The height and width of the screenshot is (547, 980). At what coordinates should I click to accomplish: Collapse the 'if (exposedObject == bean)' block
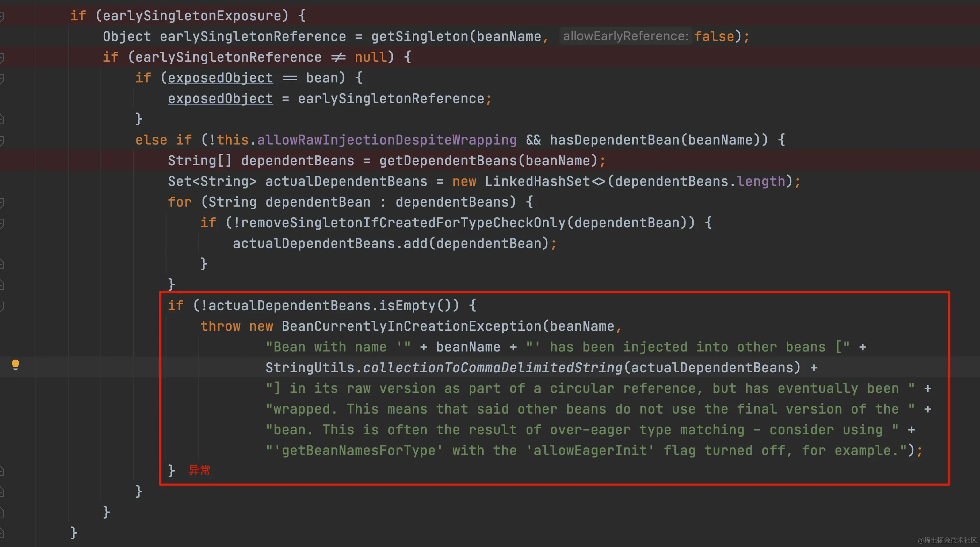point(2,78)
